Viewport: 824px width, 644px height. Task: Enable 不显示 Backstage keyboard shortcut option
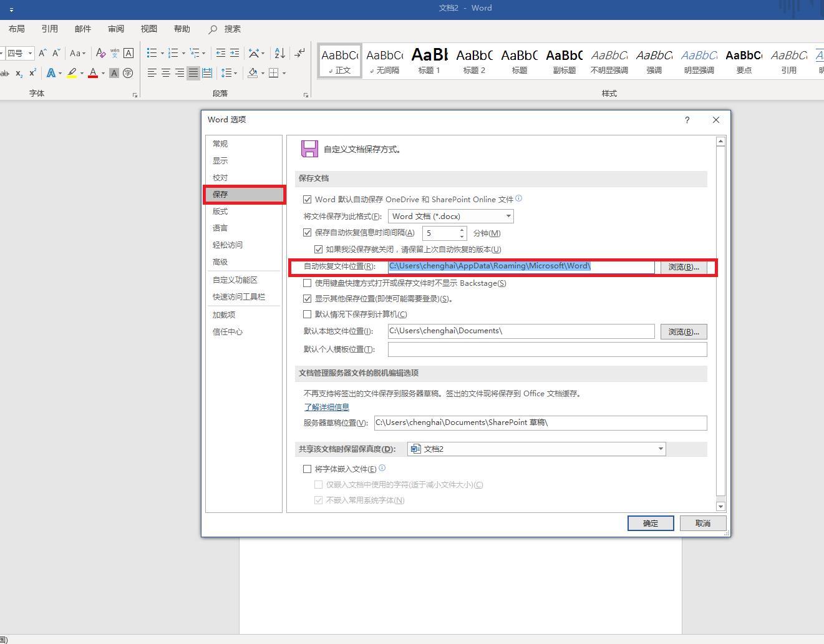(307, 283)
